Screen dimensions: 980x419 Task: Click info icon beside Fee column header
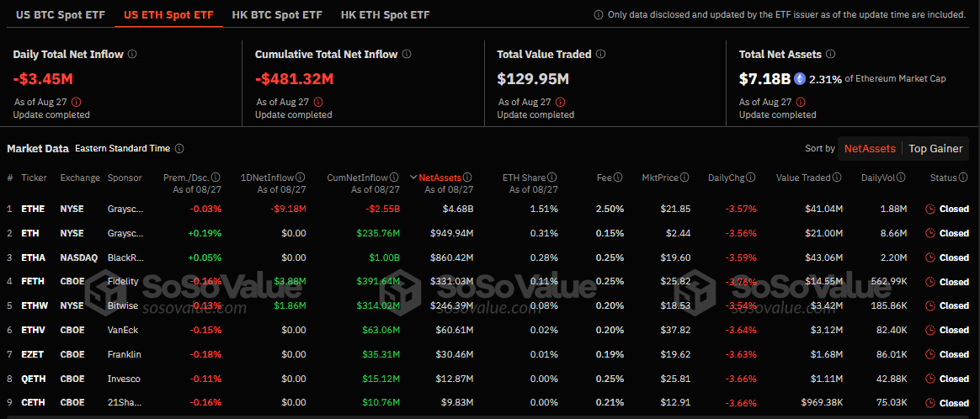[618, 178]
